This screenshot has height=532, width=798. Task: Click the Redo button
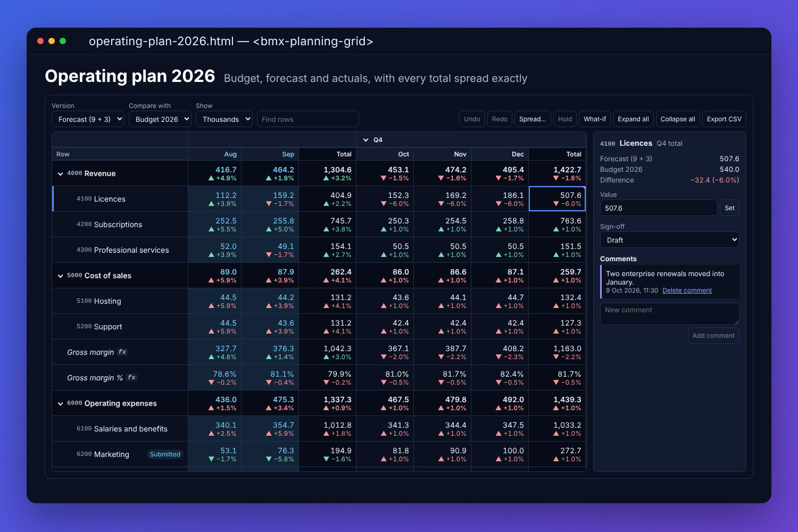click(x=500, y=119)
